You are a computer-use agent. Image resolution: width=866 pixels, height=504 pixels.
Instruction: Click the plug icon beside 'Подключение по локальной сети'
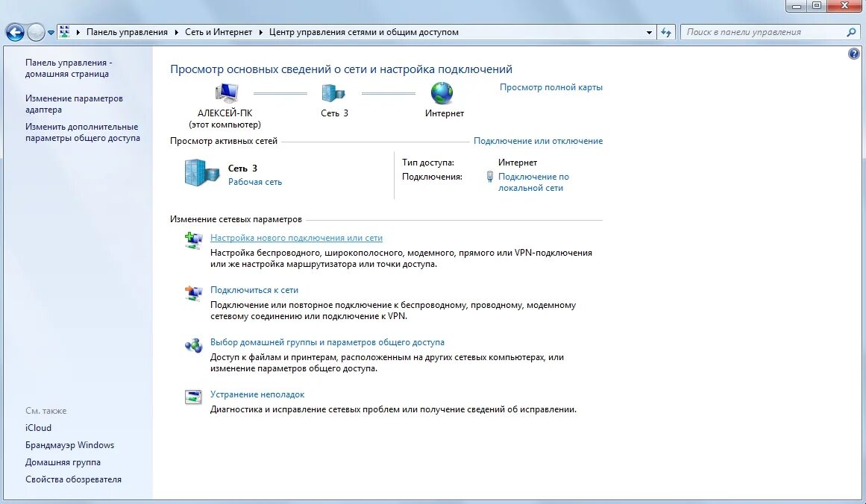[489, 177]
